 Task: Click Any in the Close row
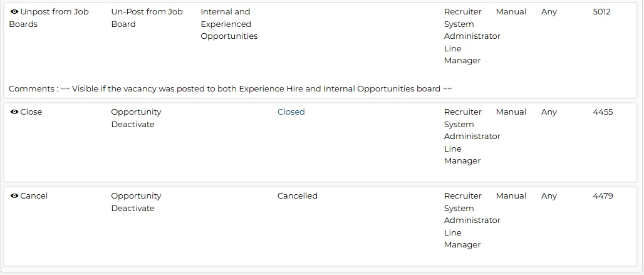click(549, 112)
